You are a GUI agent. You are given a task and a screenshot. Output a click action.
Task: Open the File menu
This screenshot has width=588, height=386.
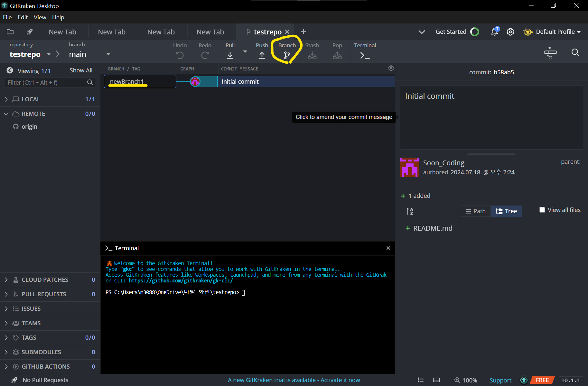(7, 17)
